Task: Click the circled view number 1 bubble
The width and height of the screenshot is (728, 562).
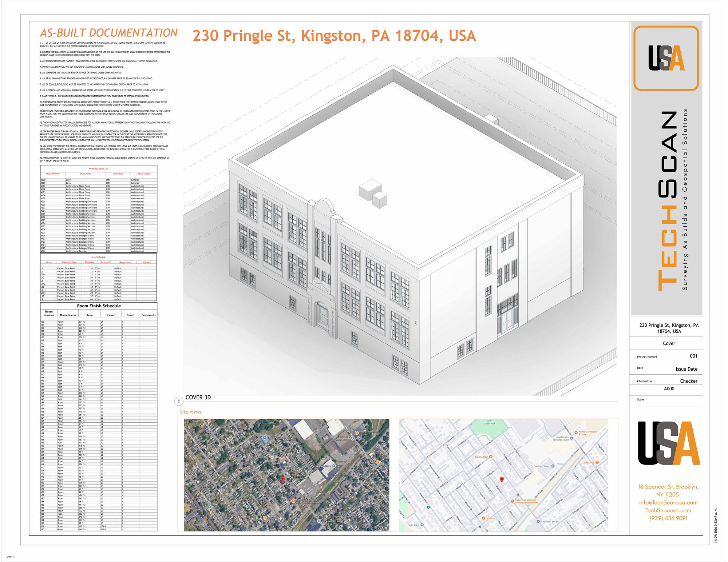Action: tap(179, 402)
